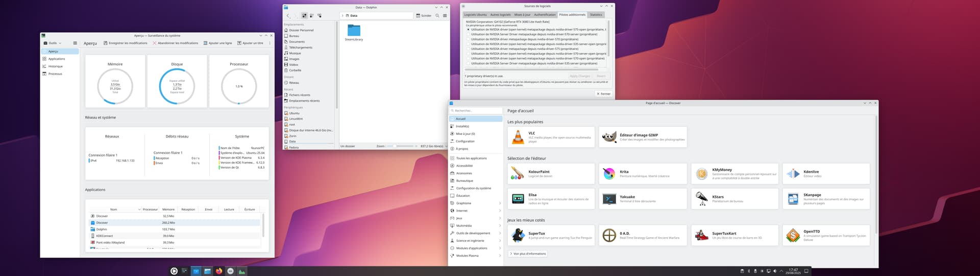Expand the Internet category arrow in Discover
Screen dimensions: 980x276
coord(500,211)
